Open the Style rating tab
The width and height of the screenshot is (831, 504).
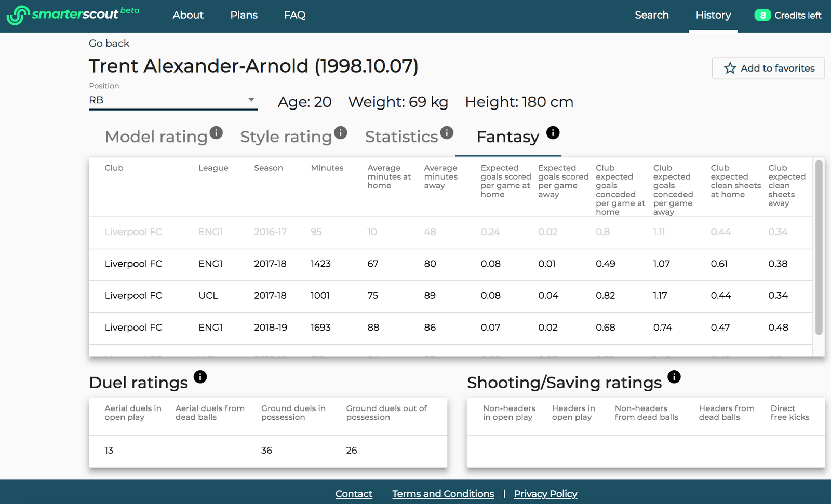click(x=286, y=137)
